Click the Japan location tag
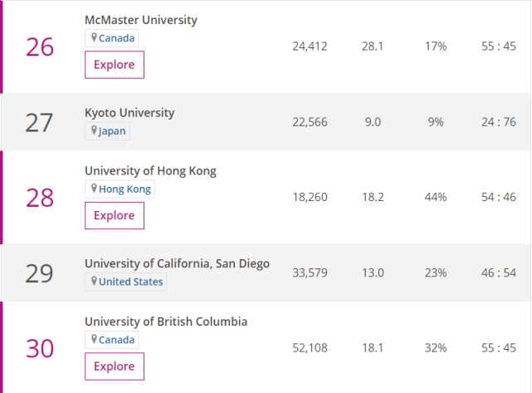The image size is (532, 393). tap(112, 131)
